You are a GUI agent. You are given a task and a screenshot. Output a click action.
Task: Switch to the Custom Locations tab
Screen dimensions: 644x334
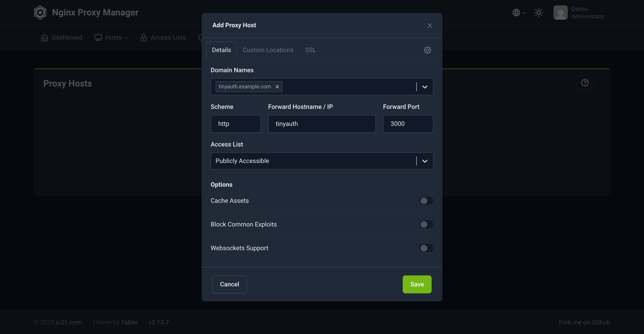[268, 50]
